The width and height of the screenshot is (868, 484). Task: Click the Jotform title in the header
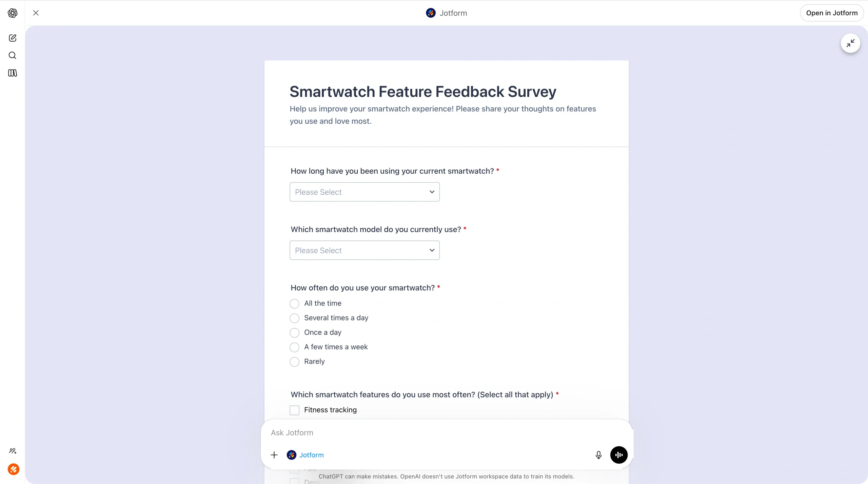click(x=453, y=13)
